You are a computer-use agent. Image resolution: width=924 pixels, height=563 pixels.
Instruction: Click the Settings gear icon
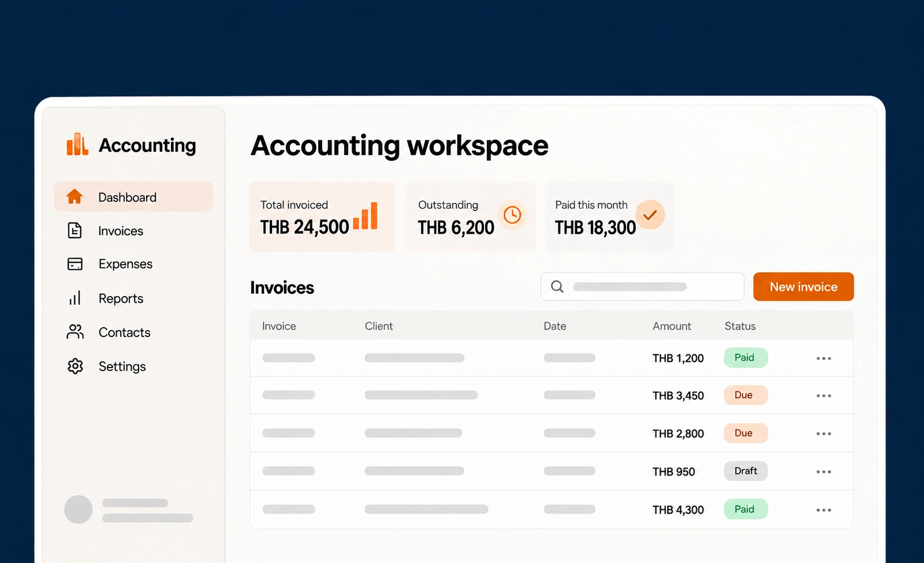tap(75, 366)
